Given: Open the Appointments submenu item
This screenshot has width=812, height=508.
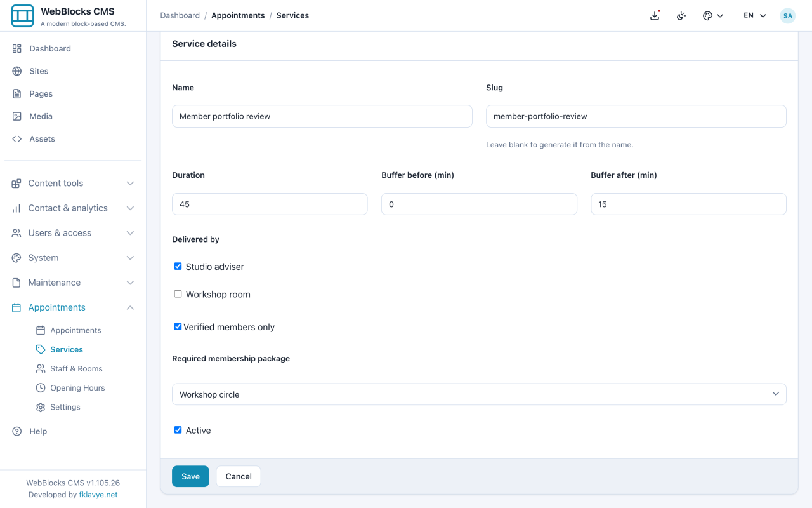Looking at the screenshot, I should pyautogui.click(x=75, y=330).
